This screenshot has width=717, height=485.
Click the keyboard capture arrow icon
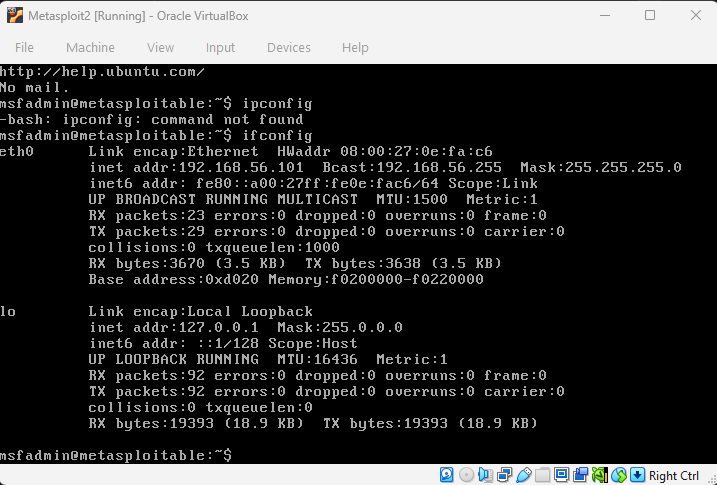[x=637, y=475]
